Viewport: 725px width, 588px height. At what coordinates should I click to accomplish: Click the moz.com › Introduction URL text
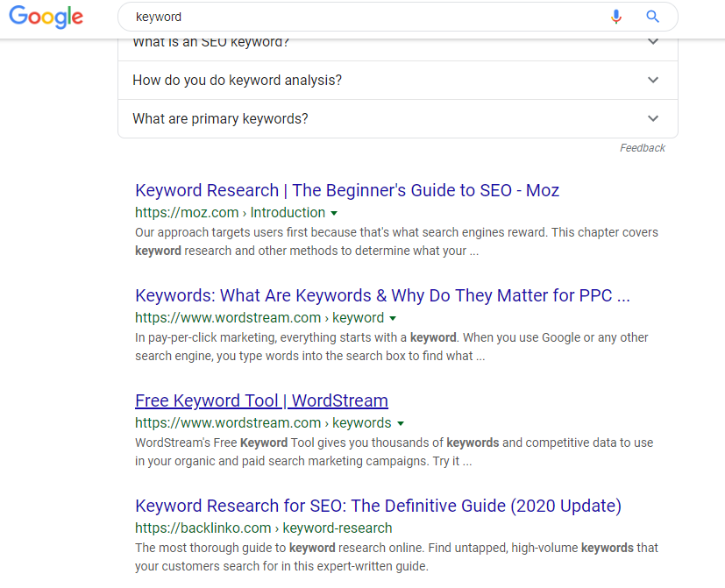tap(230, 213)
